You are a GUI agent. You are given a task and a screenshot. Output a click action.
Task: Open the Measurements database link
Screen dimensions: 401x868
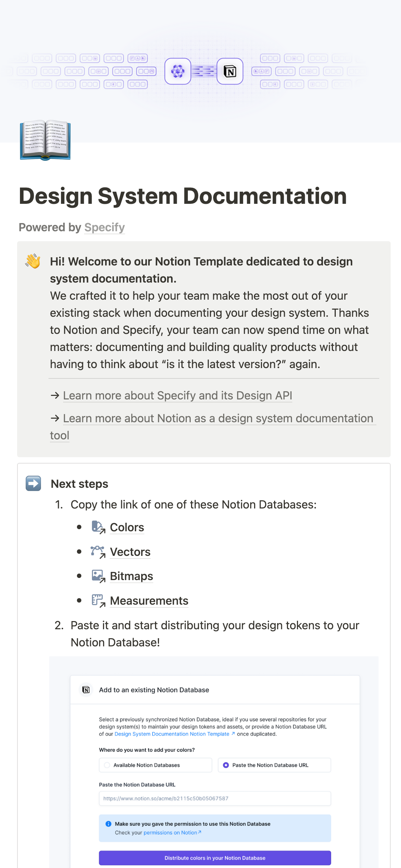click(149, 601)
